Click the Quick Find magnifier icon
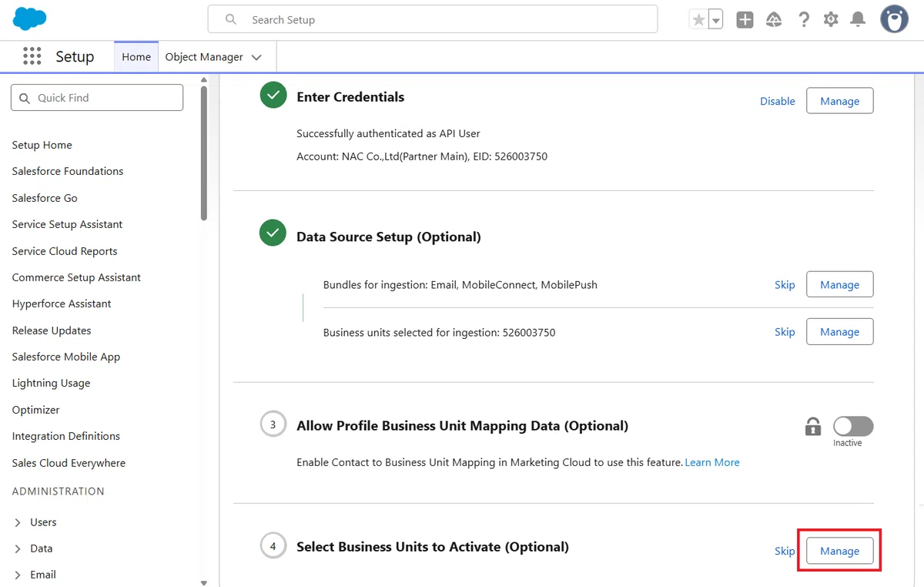The height and width of the screenshot is (587, 924). pos(25,98)
